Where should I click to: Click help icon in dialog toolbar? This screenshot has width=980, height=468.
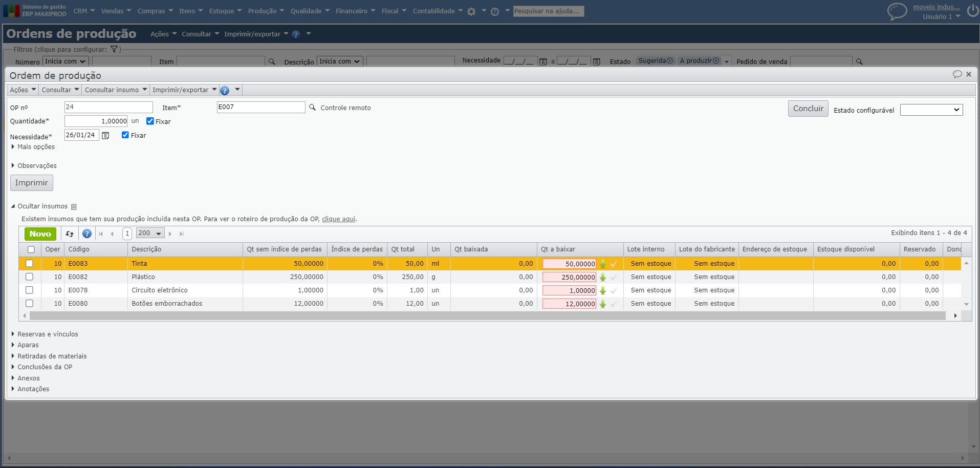tap(225, 90)
